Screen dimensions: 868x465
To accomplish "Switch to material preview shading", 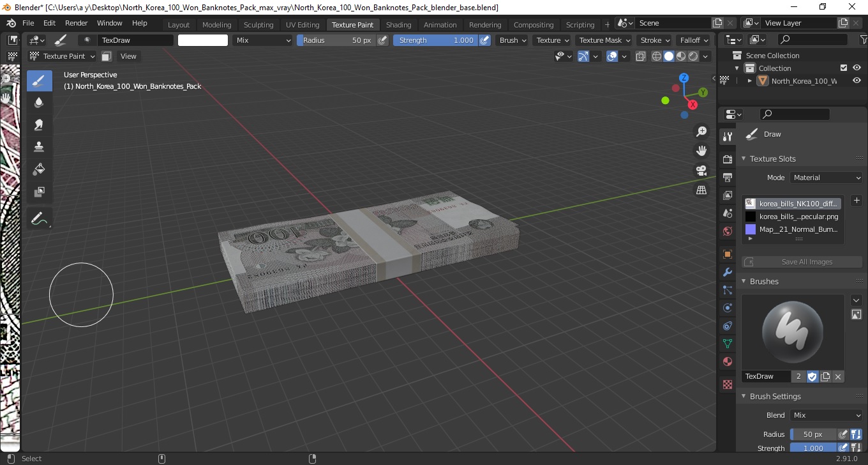I will pyautogui.click(x=681, y=56).
